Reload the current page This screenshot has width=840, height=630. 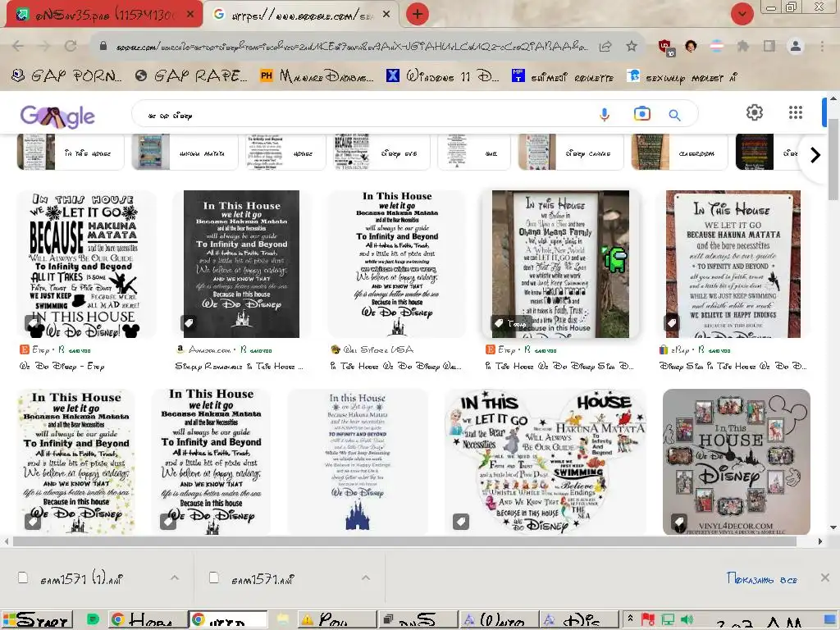(71, 46)
